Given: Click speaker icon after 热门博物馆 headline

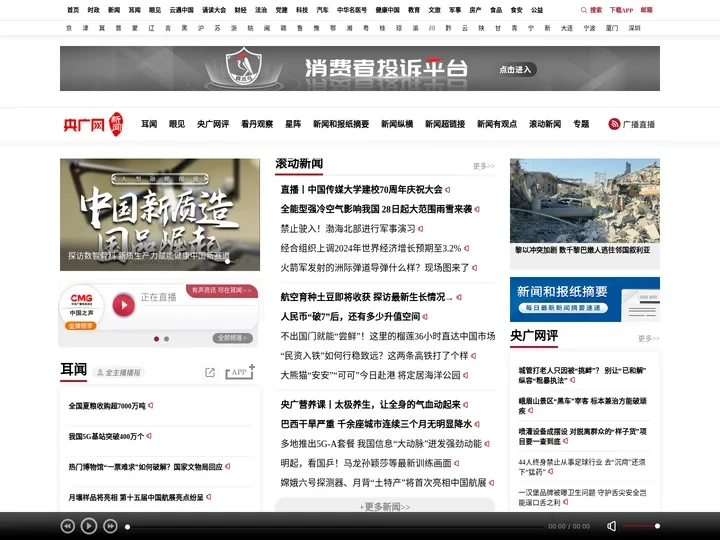Looking at the screenshot, I should tap(228, 467).
